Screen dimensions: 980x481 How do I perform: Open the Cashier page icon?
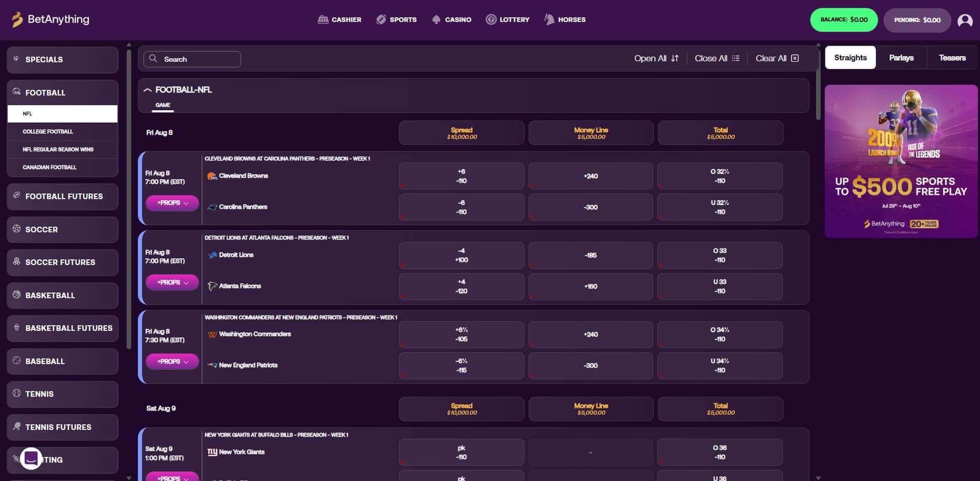point(322,19)
